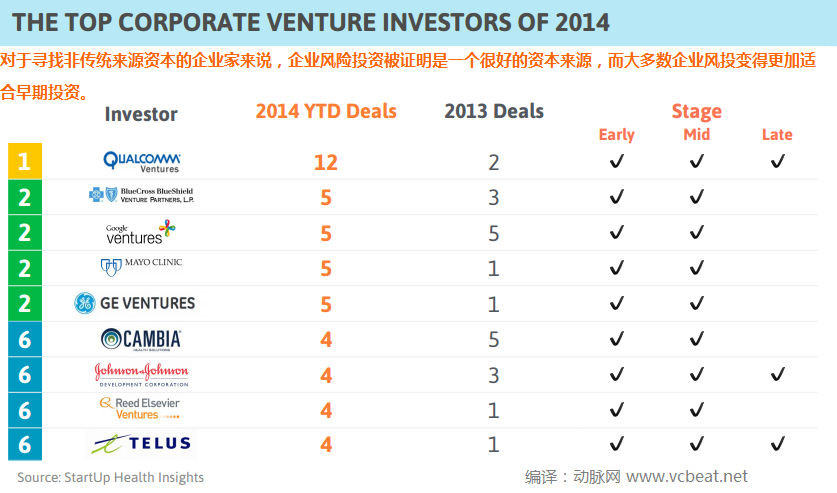Click the 2013 Deals column header
The width and height of the screenshot is (837, 493).
494,111
